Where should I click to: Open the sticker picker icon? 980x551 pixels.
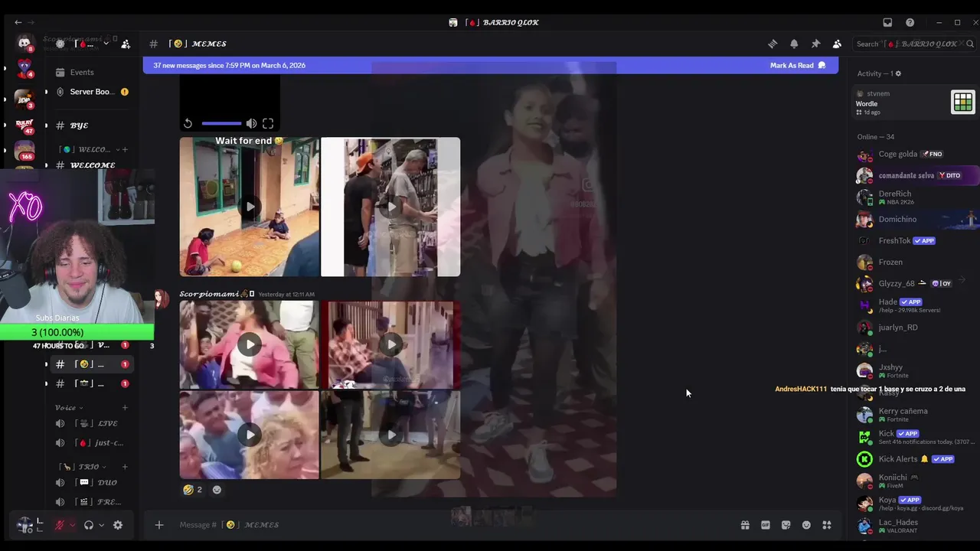[786, 525]
